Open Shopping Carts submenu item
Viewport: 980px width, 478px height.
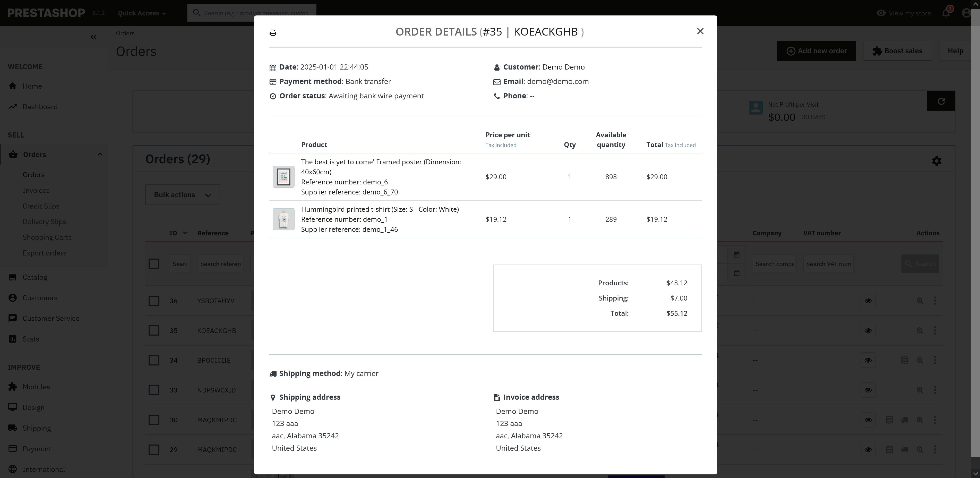pyautogui.click(x=47, y=237)
